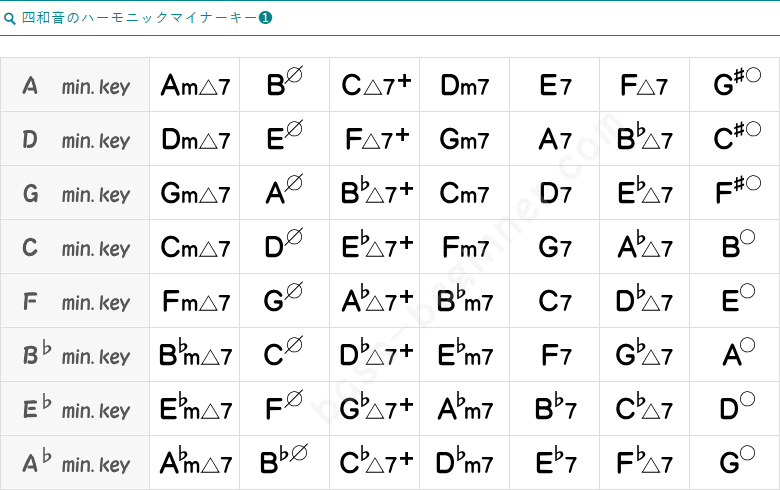Select the C min. key row header
Screen dimensions: 780x490
coord(75,248)
